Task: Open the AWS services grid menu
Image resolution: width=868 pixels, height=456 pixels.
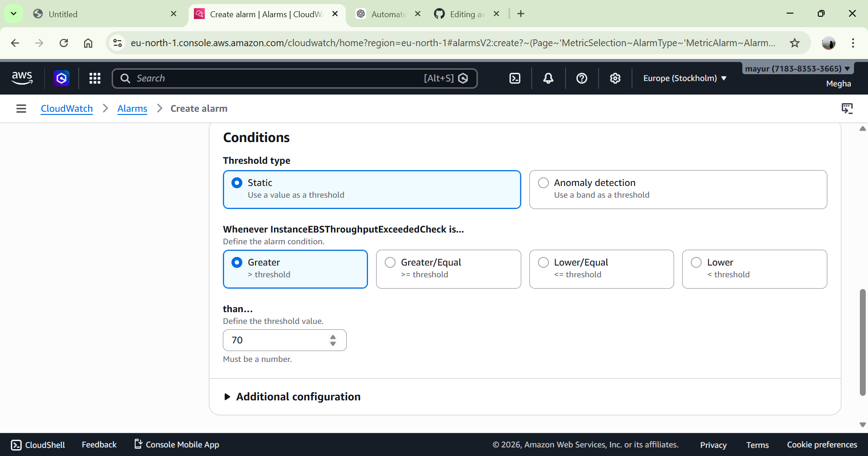Action: [x=95, y=78]
